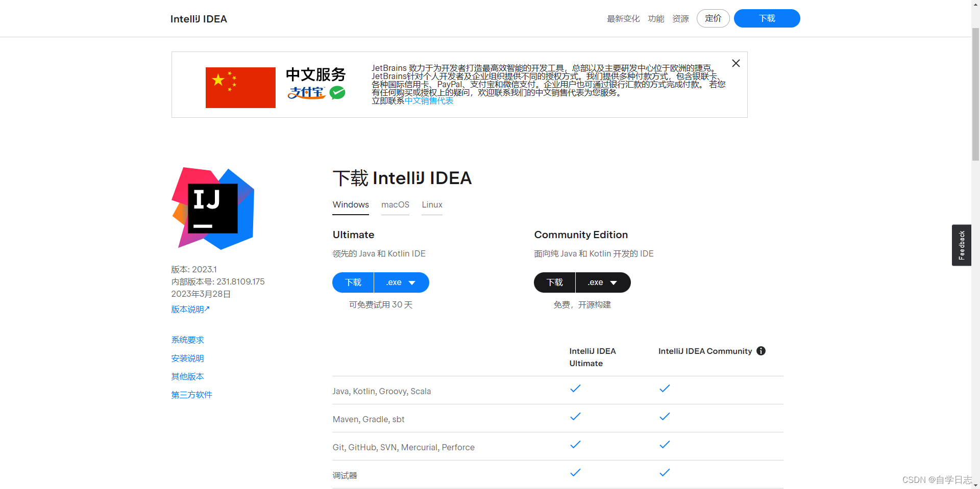Open the 第三方软件 third-party software page

coord(191,394)
